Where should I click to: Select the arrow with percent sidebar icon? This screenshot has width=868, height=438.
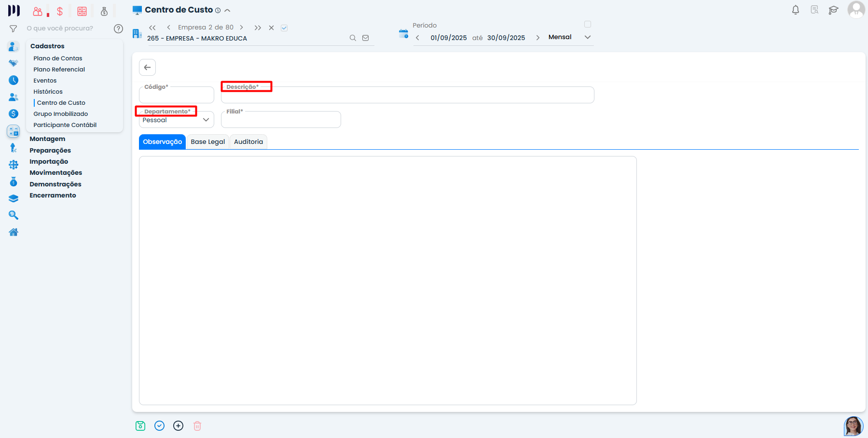(x=14, y=148)
